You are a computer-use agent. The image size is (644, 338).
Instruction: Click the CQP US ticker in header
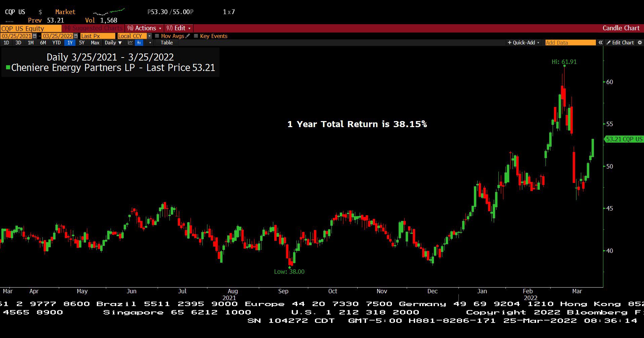click(x=15, y=12)
